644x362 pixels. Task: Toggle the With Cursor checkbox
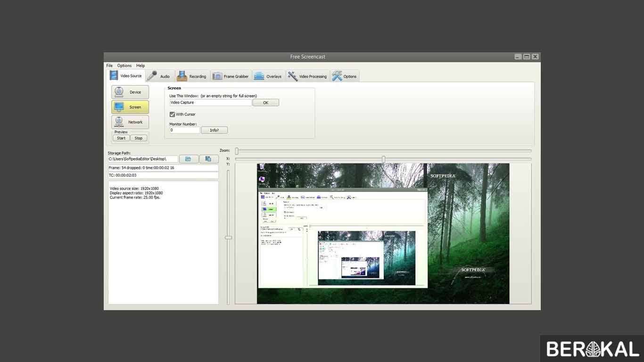click(173, 115)
